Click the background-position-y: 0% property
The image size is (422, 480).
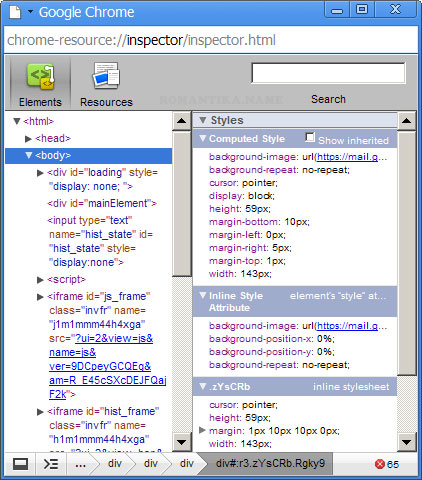[x=272, y=352]
